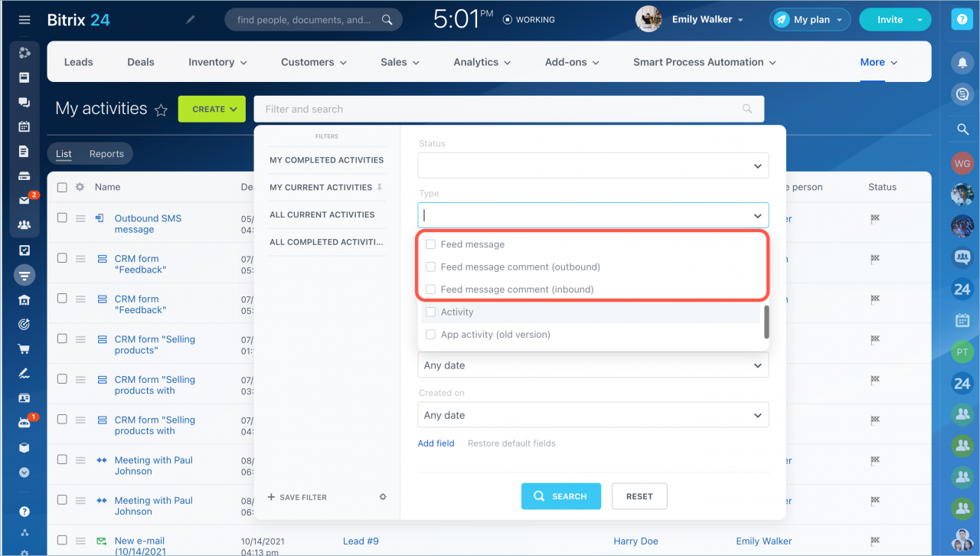This screenshot has height=556, width=980.
Task: Open the Smart Process Automation menu
Action: [x=704, y=62]
